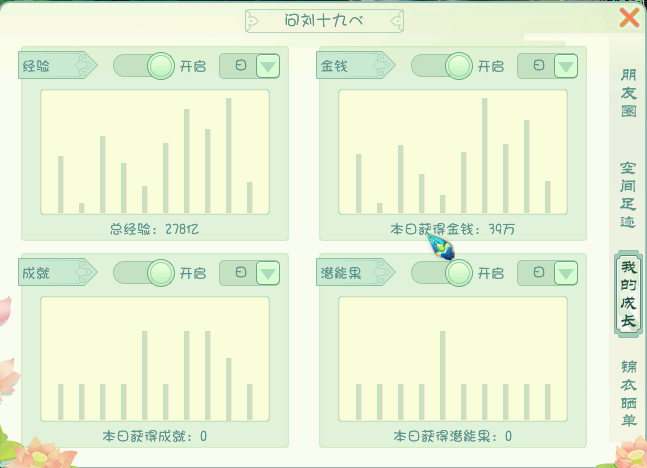Open the 潜能果 period dropdown
This screenshot has height=468, width=647.
(566, 272)
